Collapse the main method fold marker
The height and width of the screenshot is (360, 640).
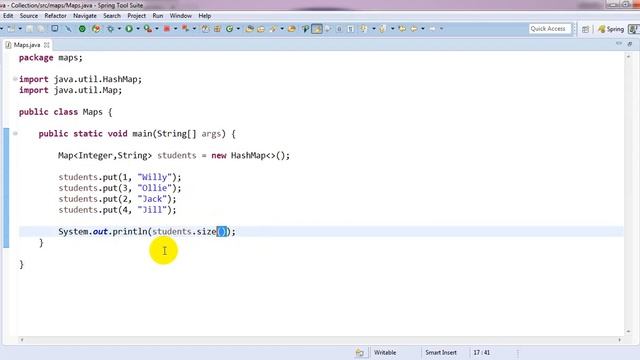tap(15, 133)
